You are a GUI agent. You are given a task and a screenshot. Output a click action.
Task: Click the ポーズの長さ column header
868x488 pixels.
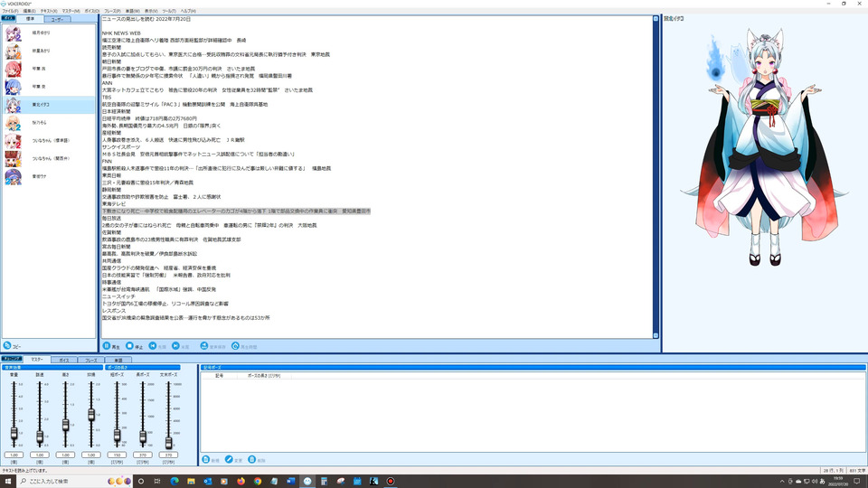pos(264,376)
